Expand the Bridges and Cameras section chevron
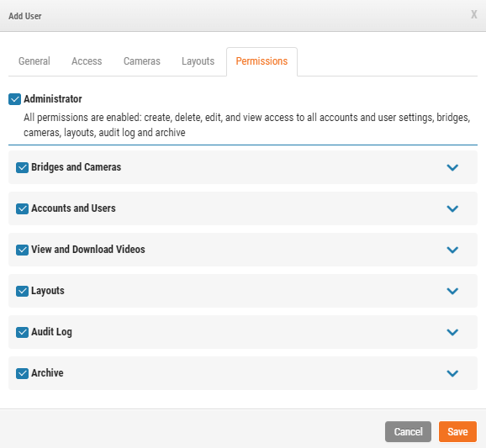The height and width of the screenshot is (448, 486). (x=452, y=167)
